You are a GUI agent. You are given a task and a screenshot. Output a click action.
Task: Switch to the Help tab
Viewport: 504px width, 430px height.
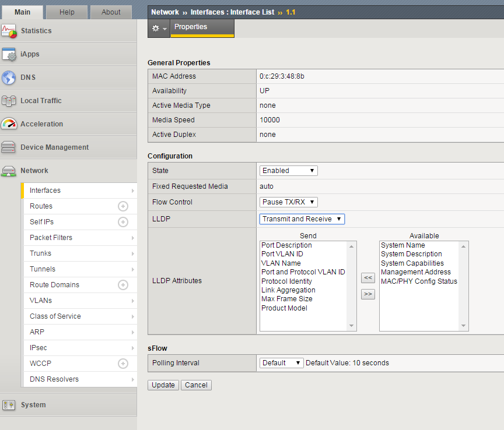[66, 12]
